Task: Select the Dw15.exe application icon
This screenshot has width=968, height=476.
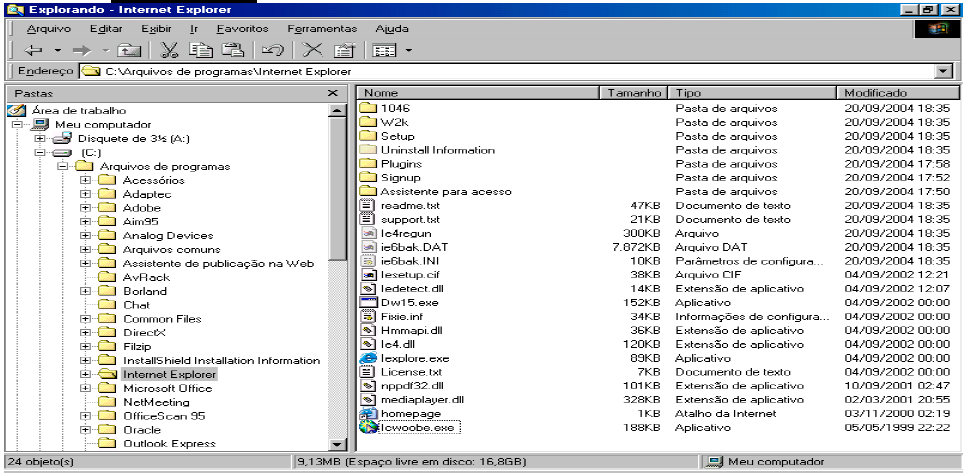Action: (x=368, y=303)
